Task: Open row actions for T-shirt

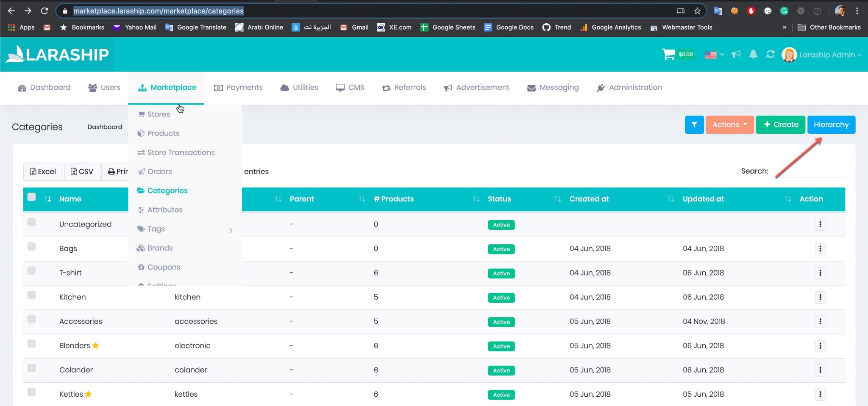Action: pos(820,273)
